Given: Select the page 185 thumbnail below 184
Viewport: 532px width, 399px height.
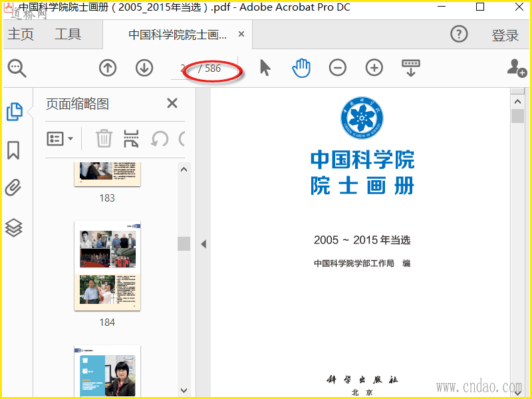Looking at the screenshot, I should [107, 371].
